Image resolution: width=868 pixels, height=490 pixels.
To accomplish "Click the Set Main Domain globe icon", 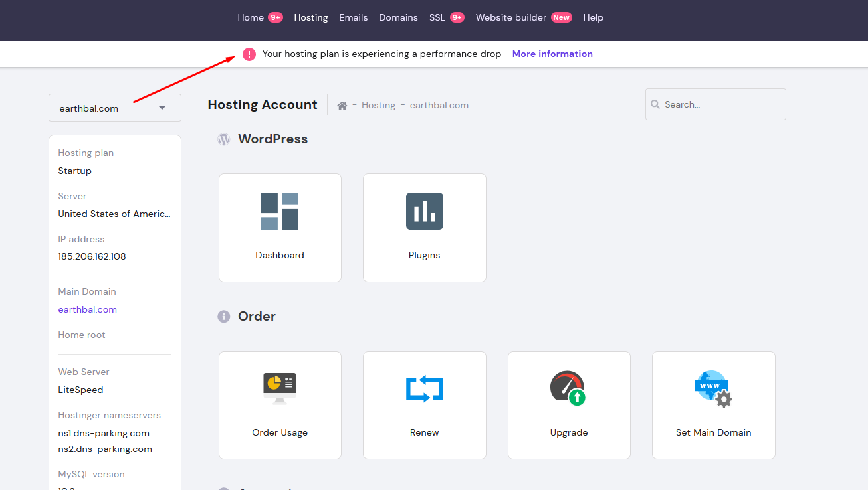I will point(713,388).
